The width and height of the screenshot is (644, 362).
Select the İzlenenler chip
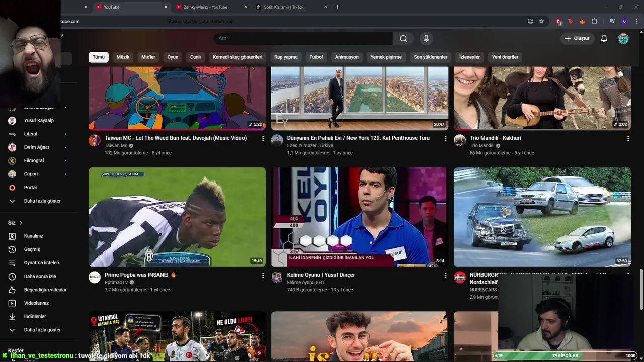[469, 57]
